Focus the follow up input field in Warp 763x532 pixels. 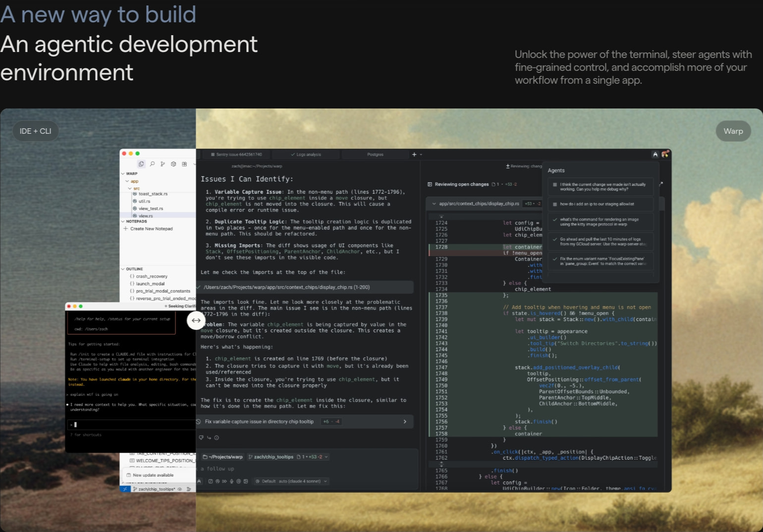pos(307,469)
